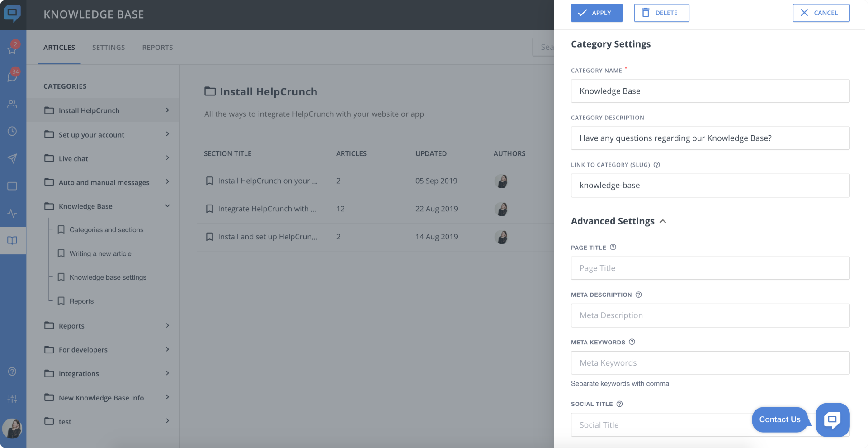Delete this category
Screen dimensions: 868x448
click(x=661, y=13)
